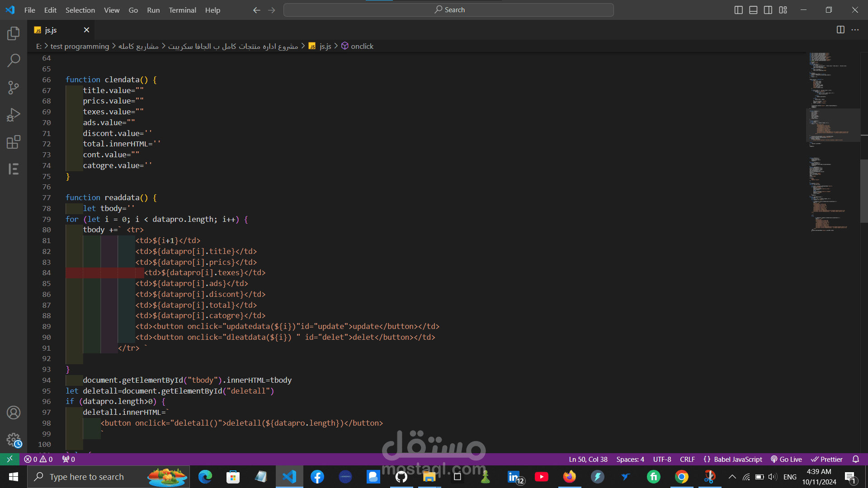Click the split editor right icon

point(840,30)
